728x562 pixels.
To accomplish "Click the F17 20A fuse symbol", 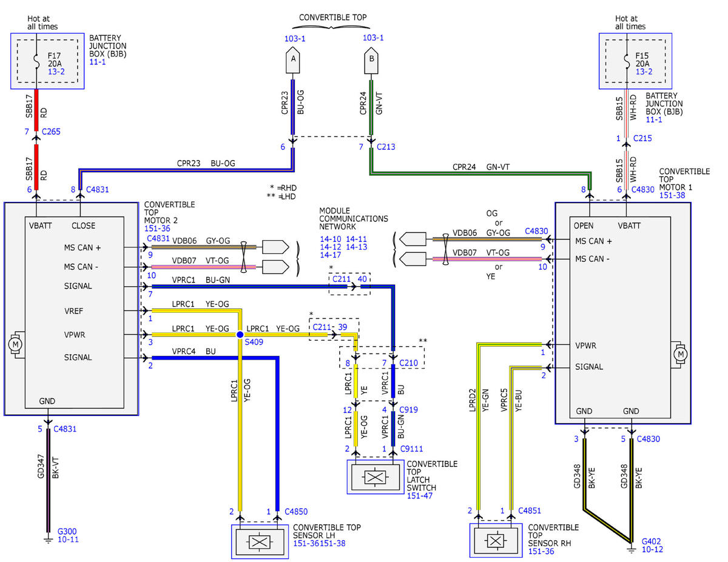I will click(x=37, y=61).
